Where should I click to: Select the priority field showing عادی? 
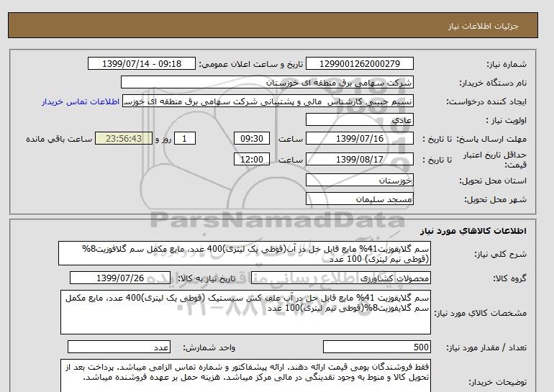tap(359, 119)
